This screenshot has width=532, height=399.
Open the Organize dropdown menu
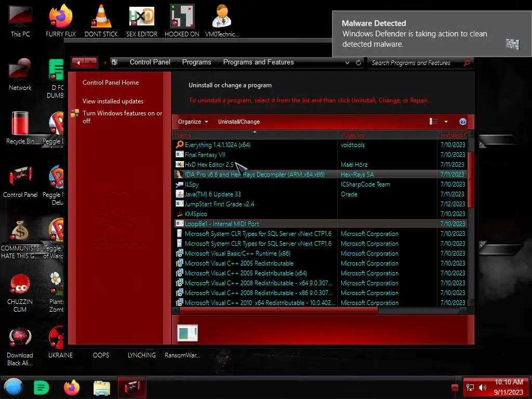click(x=193, y=122)
